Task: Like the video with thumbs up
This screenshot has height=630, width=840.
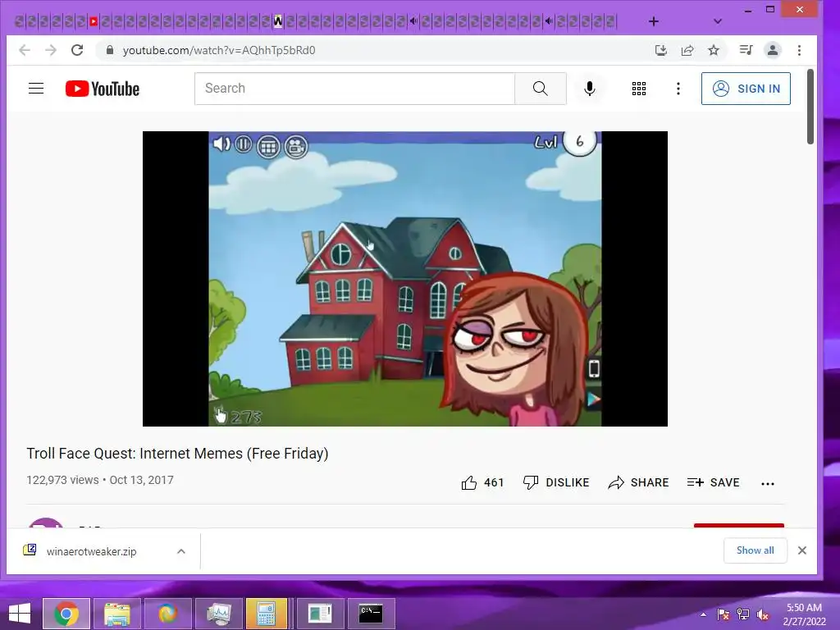Action: (482, 482)
